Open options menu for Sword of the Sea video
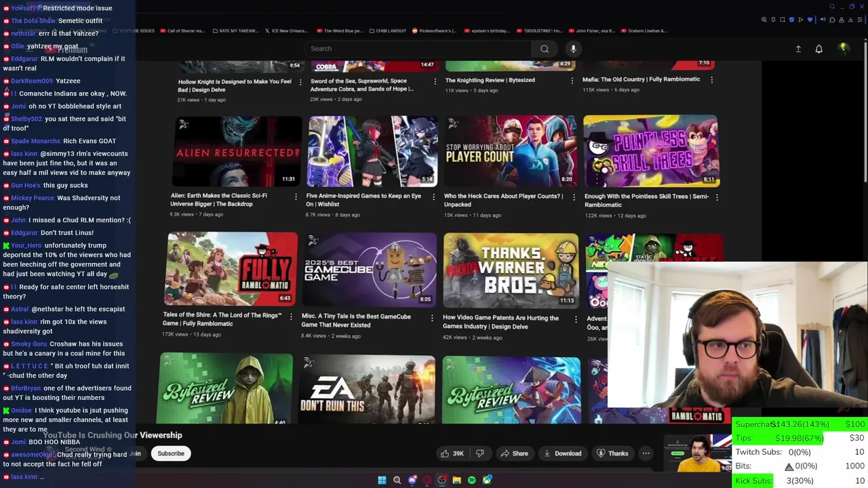 coord(435,81)
